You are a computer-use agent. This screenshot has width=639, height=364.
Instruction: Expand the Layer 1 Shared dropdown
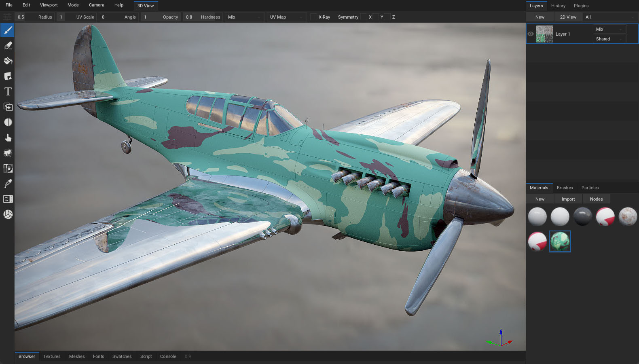609,39
